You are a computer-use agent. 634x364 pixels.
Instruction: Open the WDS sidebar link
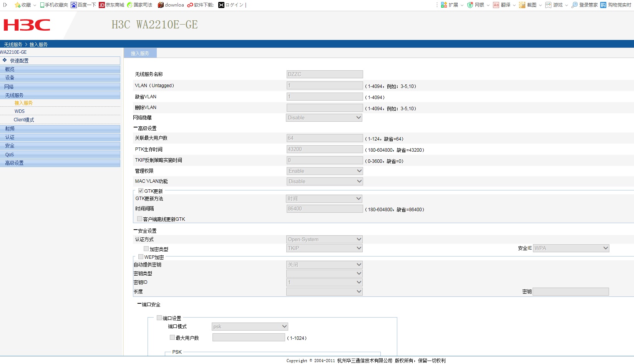(x=20, y=111)
